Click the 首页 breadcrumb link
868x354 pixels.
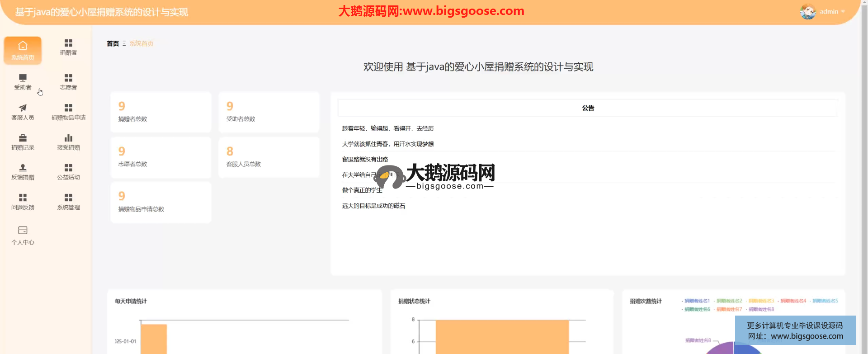tap(113, 44)
